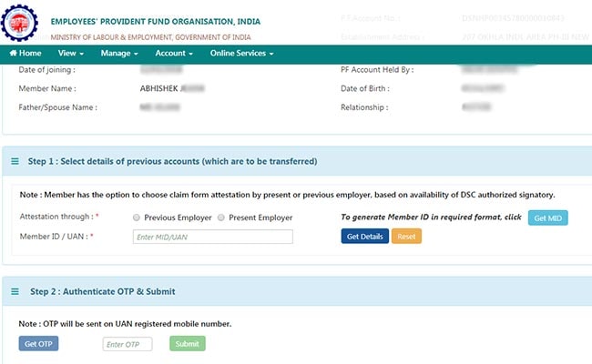Click the Step 1 hamburger icon
This screenshot has height=364, width=592.
(x=15, y=161)
